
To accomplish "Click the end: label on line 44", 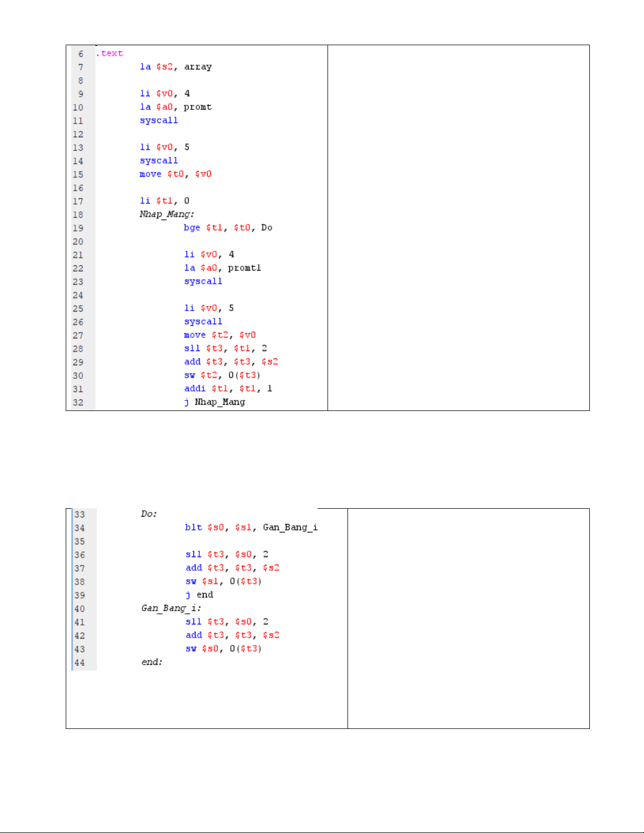I will click(x=151, y=662).
